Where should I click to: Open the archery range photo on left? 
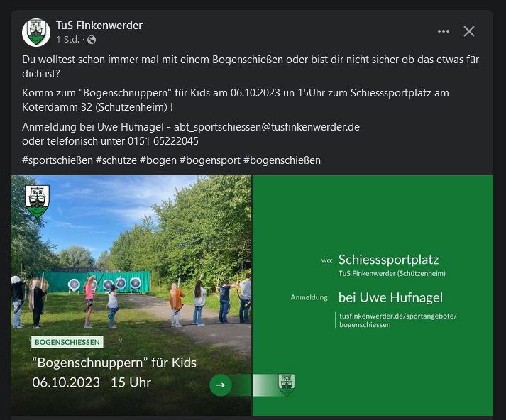point(131,295)
